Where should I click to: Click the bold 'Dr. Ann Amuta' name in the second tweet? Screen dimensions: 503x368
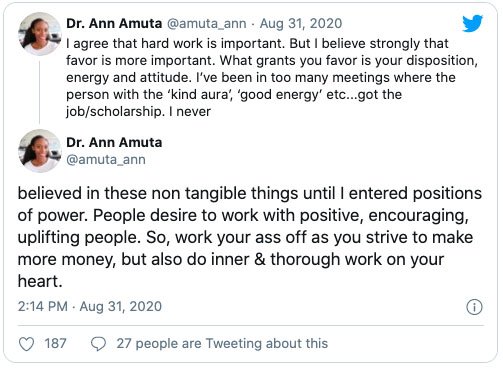(114, 142)
